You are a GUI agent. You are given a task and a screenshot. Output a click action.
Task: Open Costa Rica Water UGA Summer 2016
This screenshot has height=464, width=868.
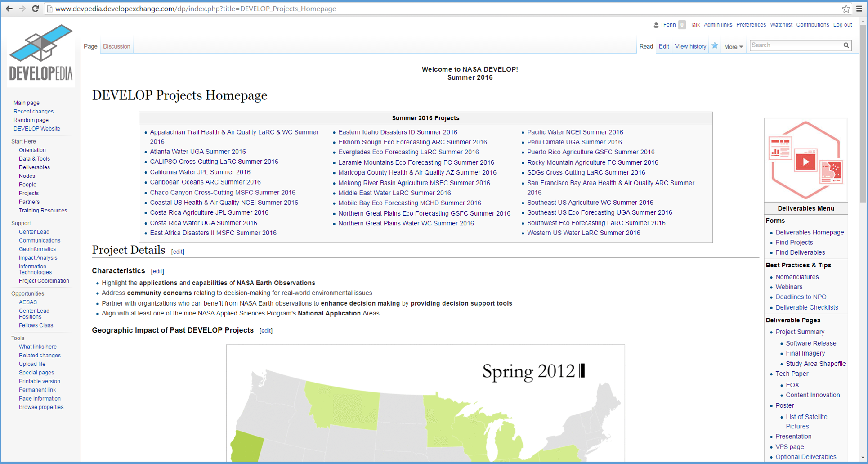tap(204, 223)
